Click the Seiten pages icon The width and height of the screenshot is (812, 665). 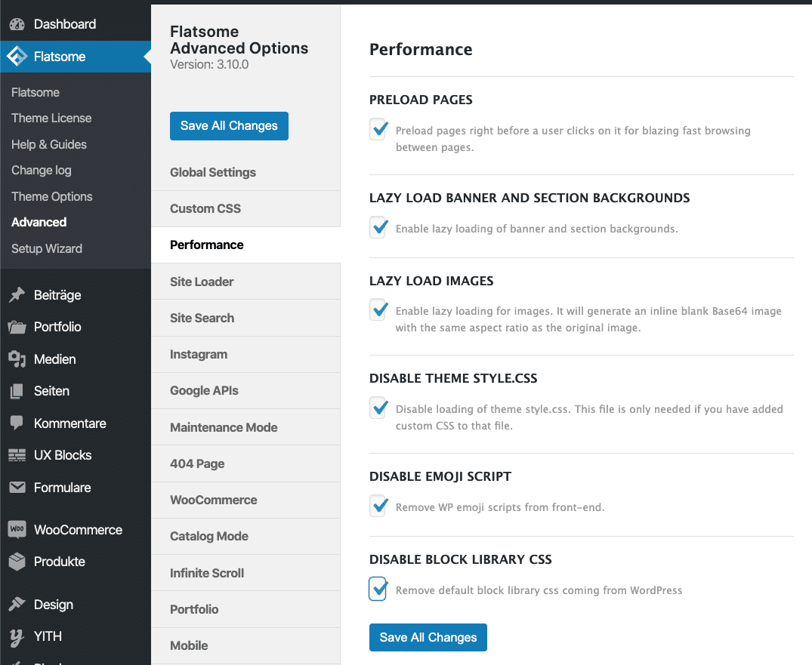coord(17,391)
